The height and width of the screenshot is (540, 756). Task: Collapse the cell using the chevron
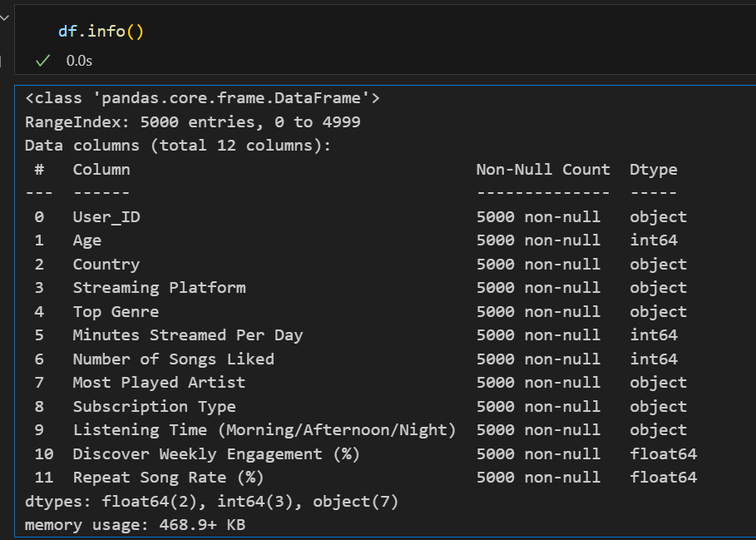4,18
